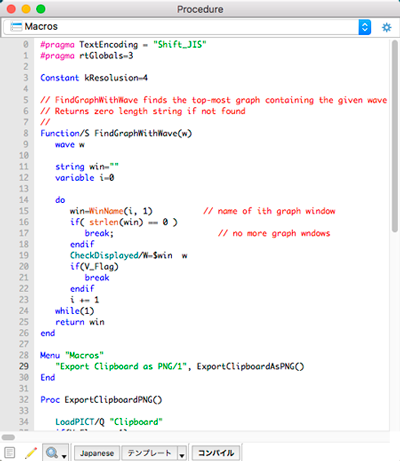Click the 'string win=""' line
Image resolution: width=400 pixels, height=461 pixels.
[87, 166]
